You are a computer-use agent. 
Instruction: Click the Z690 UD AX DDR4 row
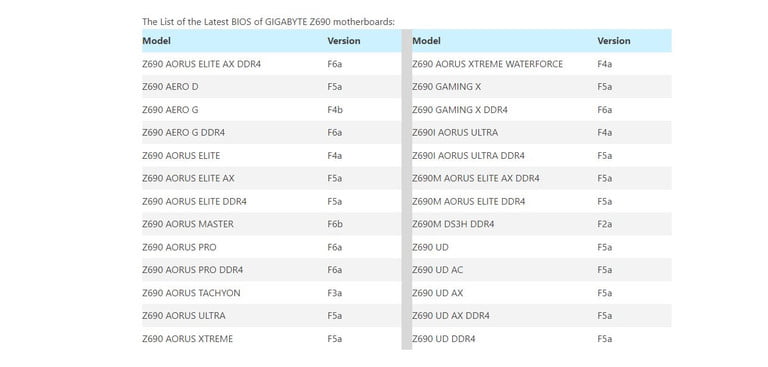(542, 316)
